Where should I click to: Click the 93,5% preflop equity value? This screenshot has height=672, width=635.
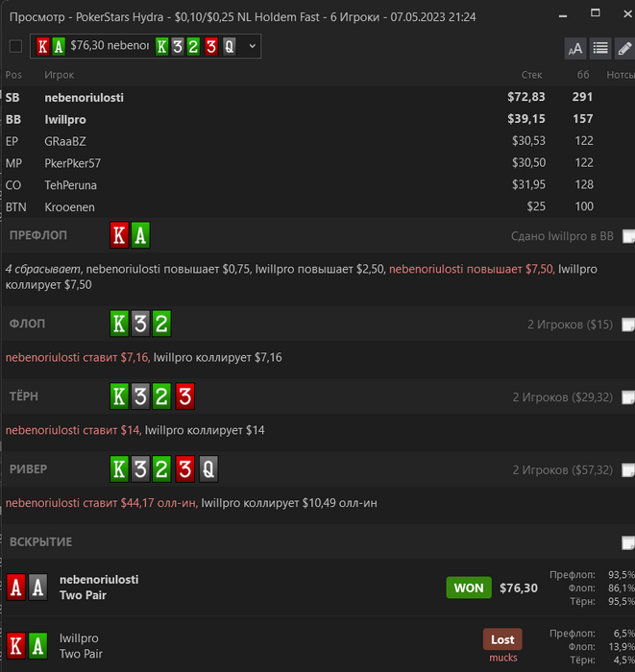[621, 575]
